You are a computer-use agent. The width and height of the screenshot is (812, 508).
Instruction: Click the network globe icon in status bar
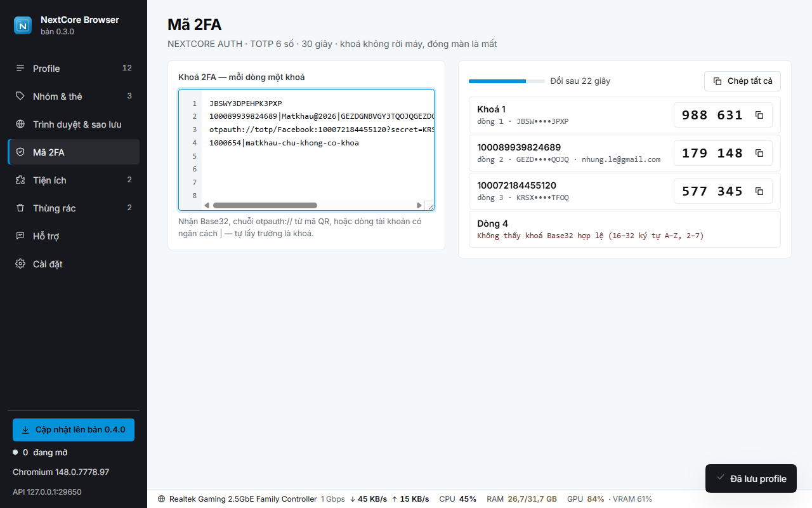161,499
